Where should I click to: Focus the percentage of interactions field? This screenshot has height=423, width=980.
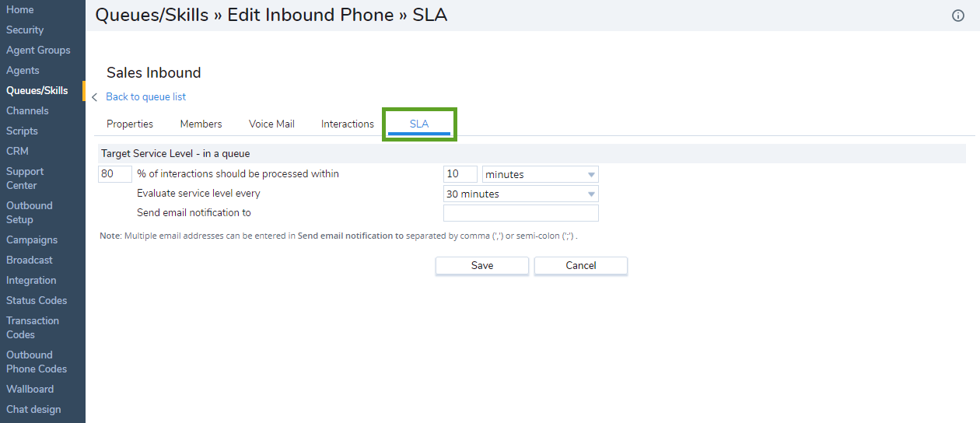115,174
